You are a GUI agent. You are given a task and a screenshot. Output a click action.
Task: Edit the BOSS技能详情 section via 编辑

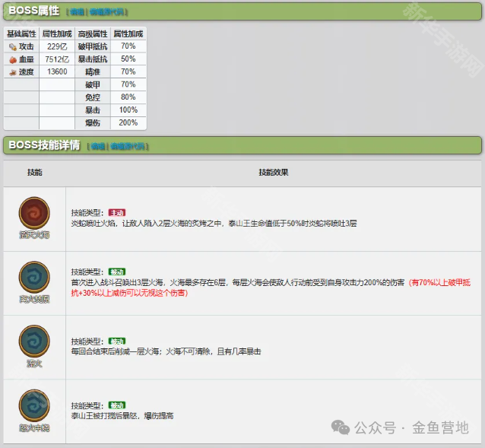pyautogui.click(x=98, y=146)
